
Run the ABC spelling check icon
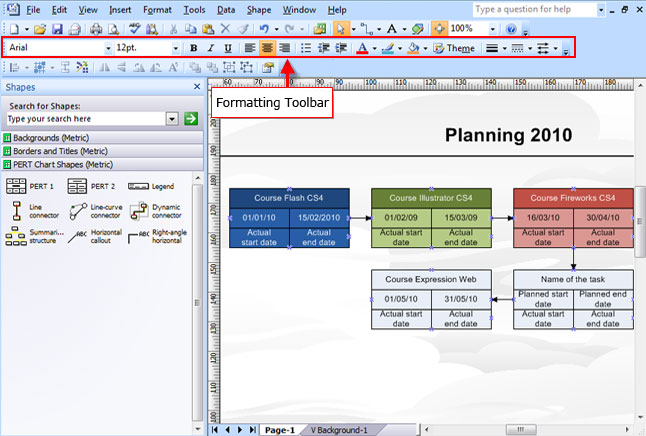click(x=134, y=29)
